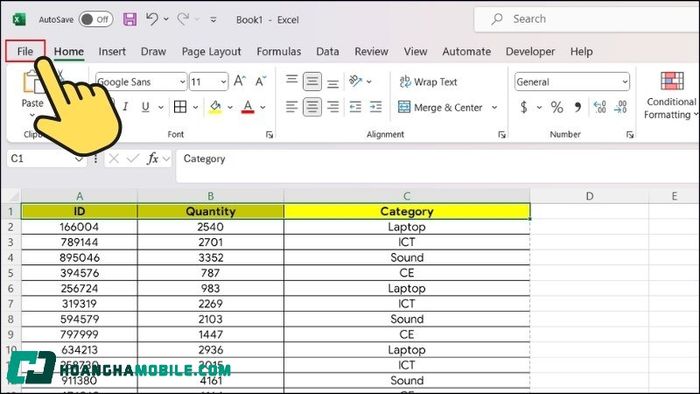The height and width of the screenshot is (394, 700).
Task: Open the Page Layout tab
Action: (x=211, y=52)
